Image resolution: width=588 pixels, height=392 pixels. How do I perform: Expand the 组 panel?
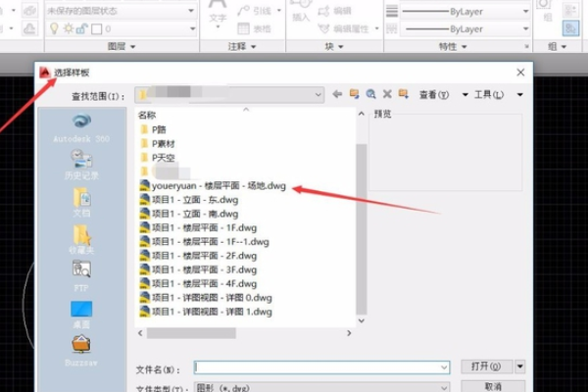(x=557, y=46)
